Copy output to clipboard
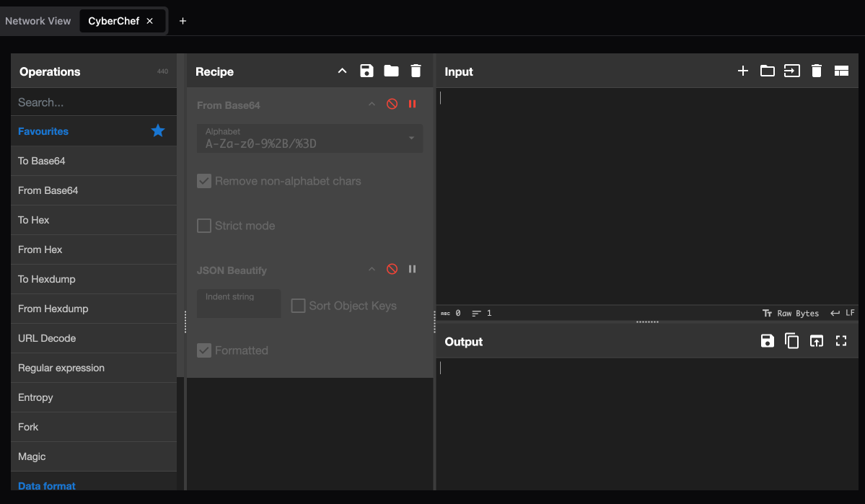 [x=791, y=341]
